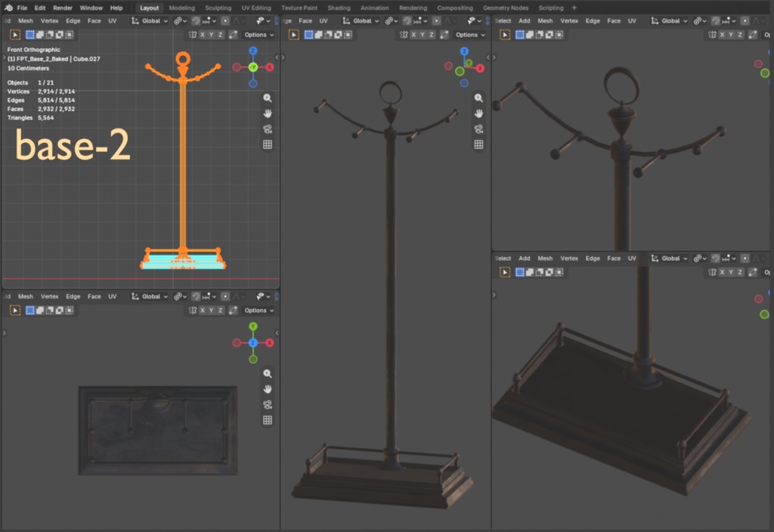Viewport: 774px width, 532px height.
Task: Open Options dropdown in front orthographic viewport
Action: point(259,35)
